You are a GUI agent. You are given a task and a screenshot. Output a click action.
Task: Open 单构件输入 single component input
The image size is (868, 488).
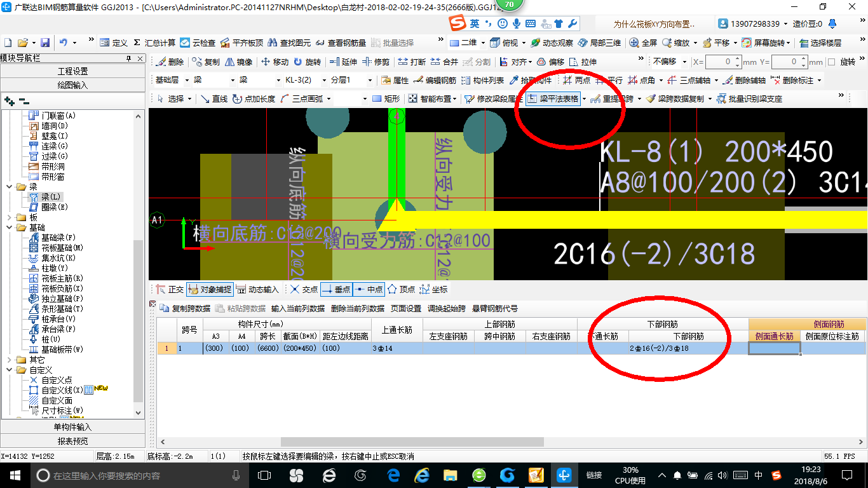click(72, 427)
